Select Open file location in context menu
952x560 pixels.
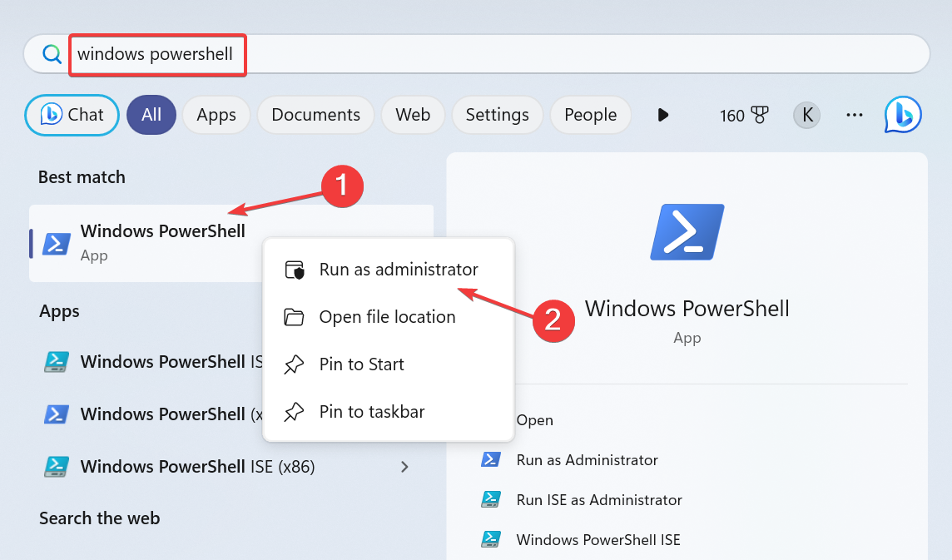[x=387, y=317]
